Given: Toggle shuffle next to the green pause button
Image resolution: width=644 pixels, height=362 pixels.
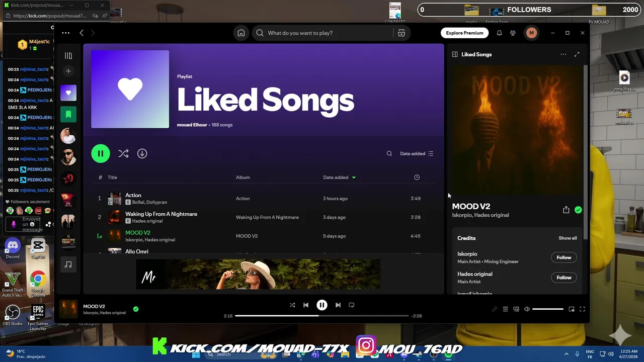Looking at the screenshot, I should (123, 153).
